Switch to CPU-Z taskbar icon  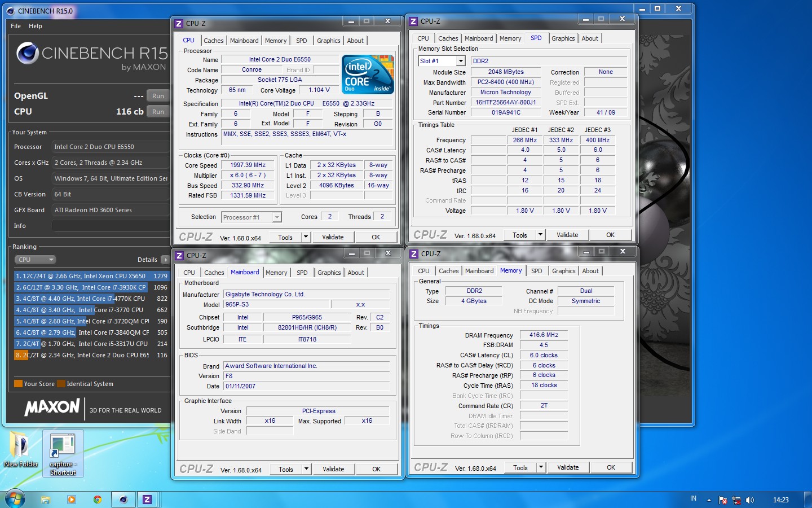[x=147, y=500]
